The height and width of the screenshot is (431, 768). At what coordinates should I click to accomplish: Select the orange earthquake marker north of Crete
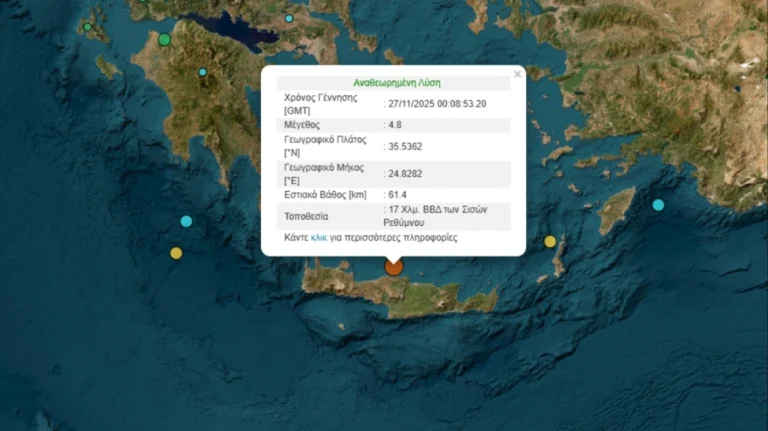click(x=394, y=267)
